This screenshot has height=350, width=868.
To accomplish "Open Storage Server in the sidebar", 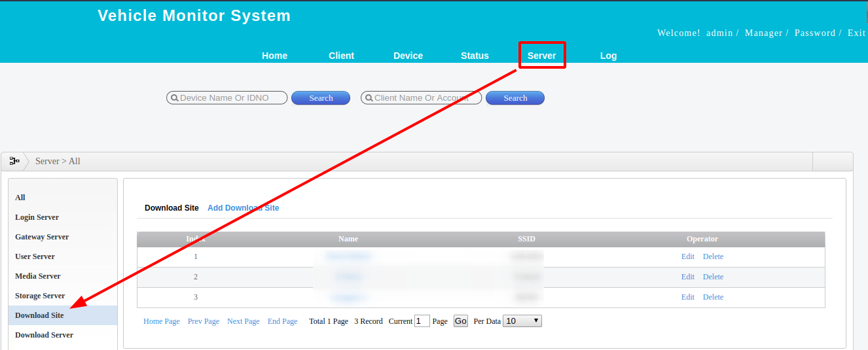I will (40, 296).
